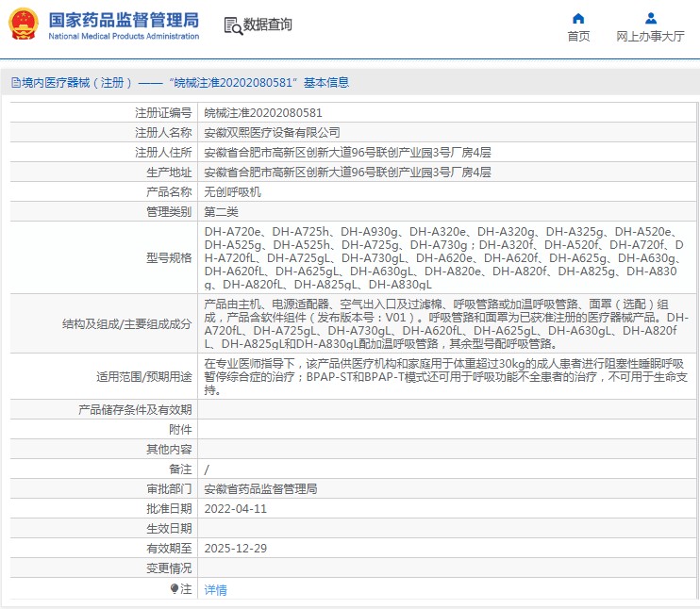Click the 生效日期 label cell
This screenshot has height=609, width=700.
[169, 529]
